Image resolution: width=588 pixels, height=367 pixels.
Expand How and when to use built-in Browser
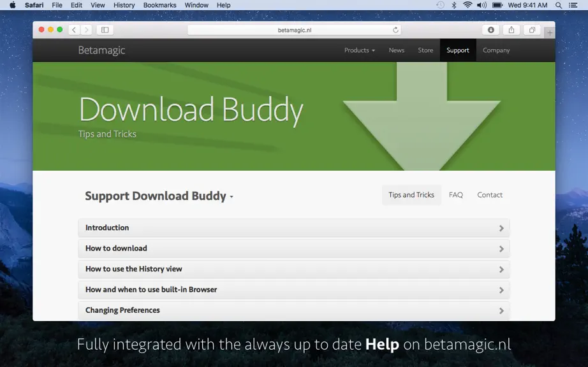293,289
